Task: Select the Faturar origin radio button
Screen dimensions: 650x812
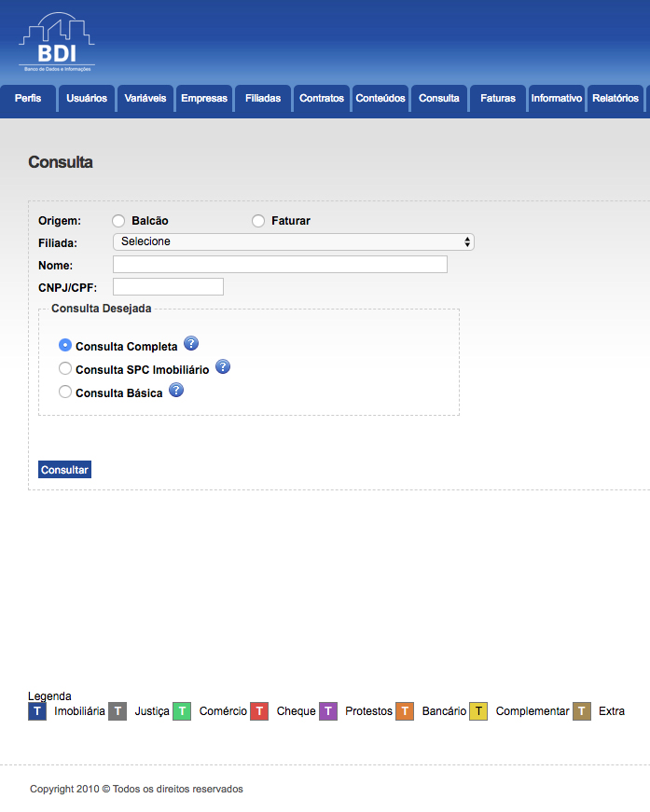Action: click(x=258, y=221)
